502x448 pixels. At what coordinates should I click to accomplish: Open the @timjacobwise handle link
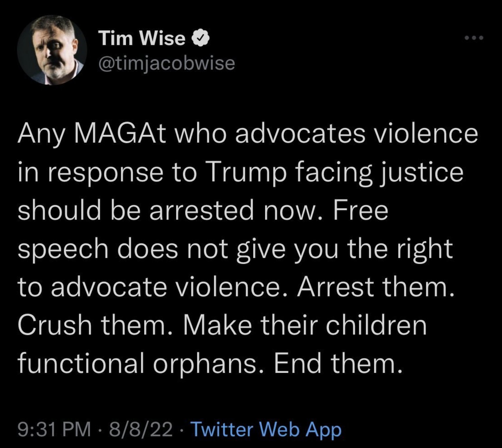(167, 63)
